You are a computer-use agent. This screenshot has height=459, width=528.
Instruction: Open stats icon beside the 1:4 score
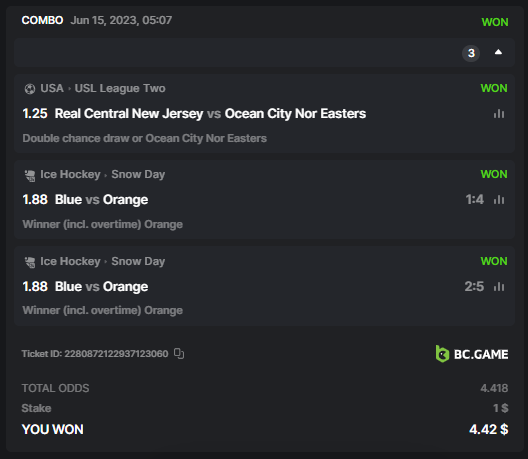(499, 199)
